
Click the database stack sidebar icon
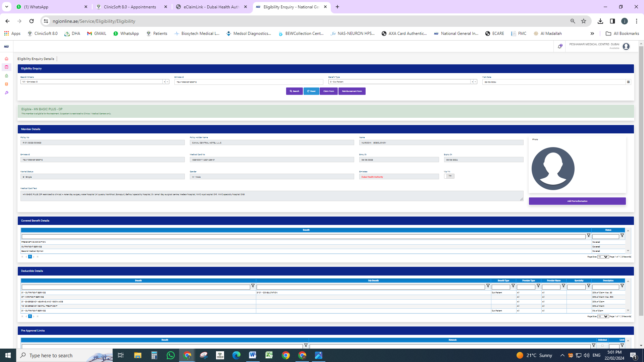tap(6, 84)
